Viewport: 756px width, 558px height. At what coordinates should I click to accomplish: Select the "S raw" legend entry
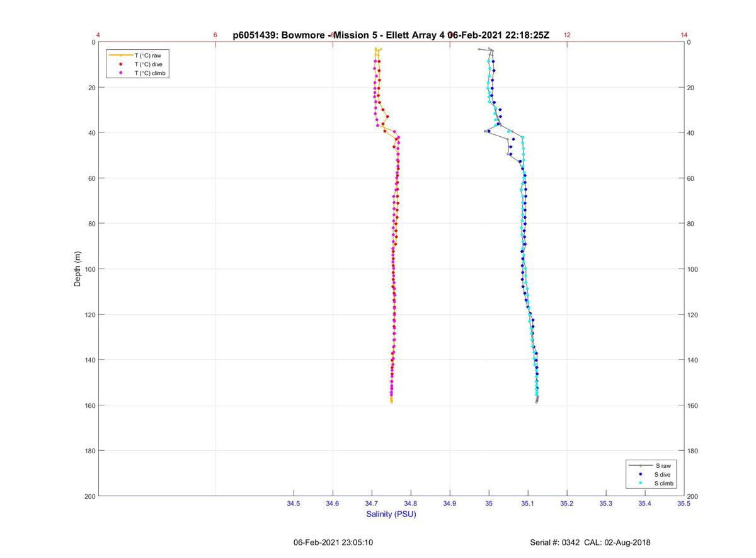pos(663,465)
